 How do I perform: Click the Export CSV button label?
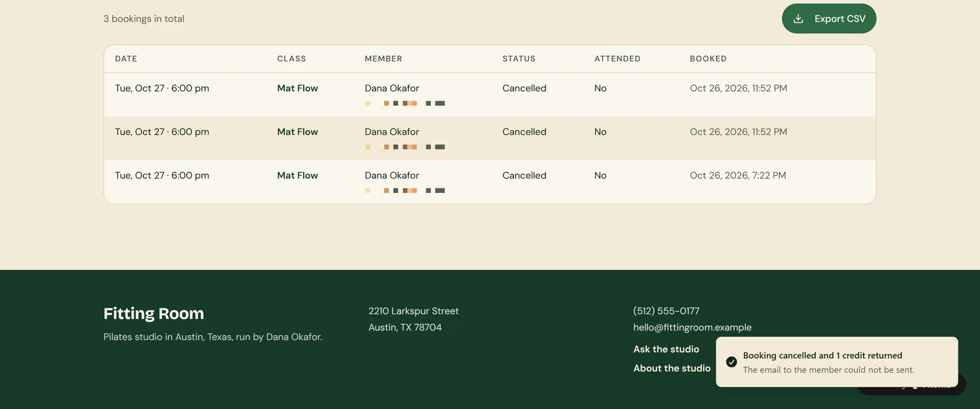840,18
